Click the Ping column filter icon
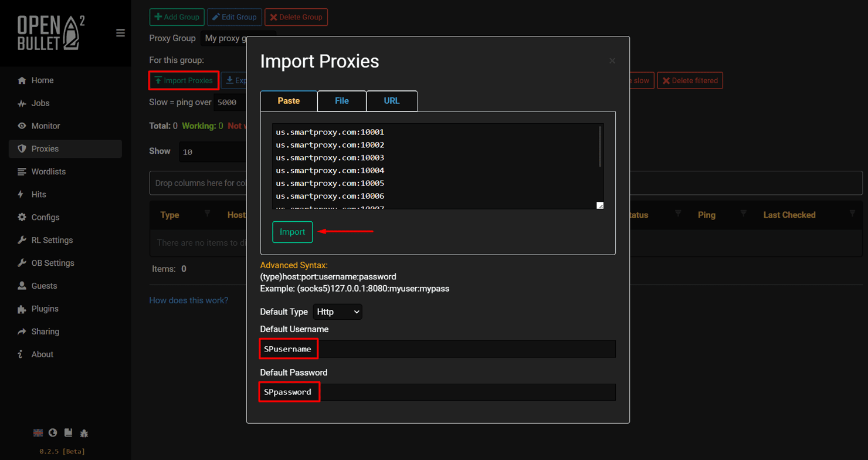The width and height of the screenshot is (868, 460). pyautogui.click(x=743, y=214)
